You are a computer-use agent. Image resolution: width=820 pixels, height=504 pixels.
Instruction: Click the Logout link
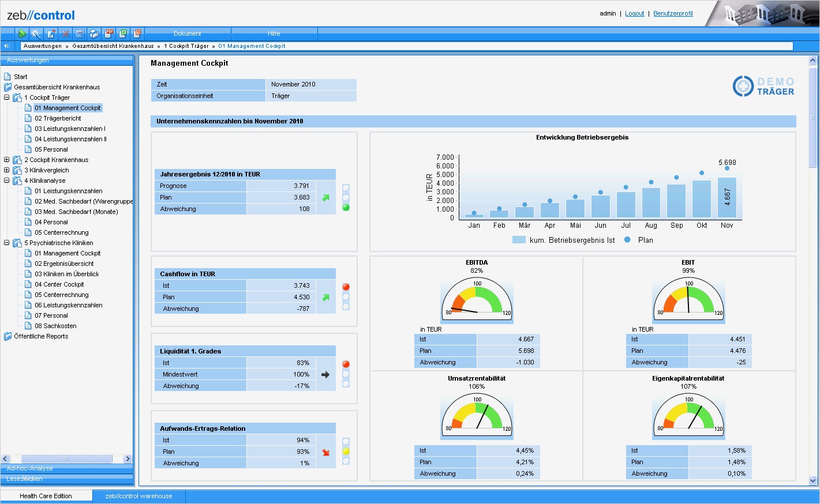pos(634,13)
